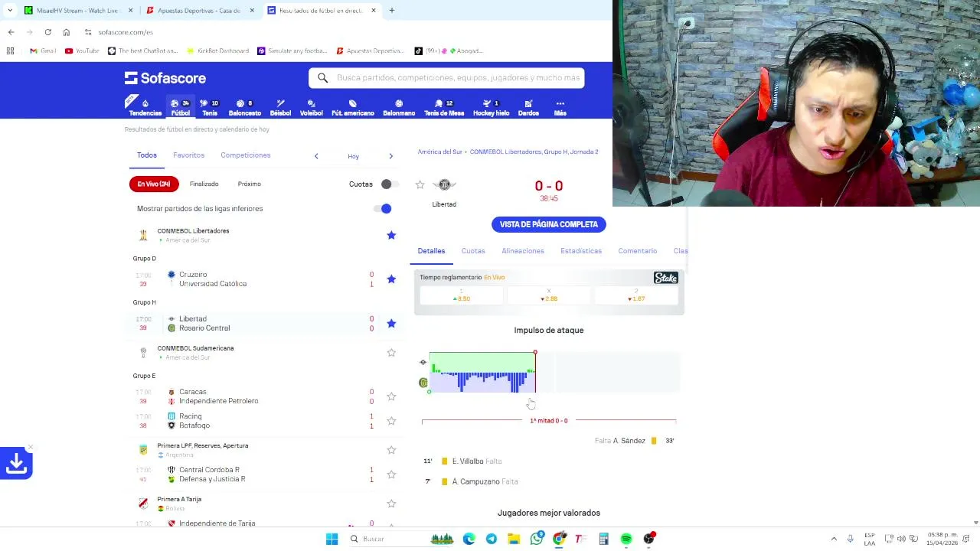Unfavorite the Cruzeiro vs Universidad Católica match
The image size is (980, 551).
point(391,279)
